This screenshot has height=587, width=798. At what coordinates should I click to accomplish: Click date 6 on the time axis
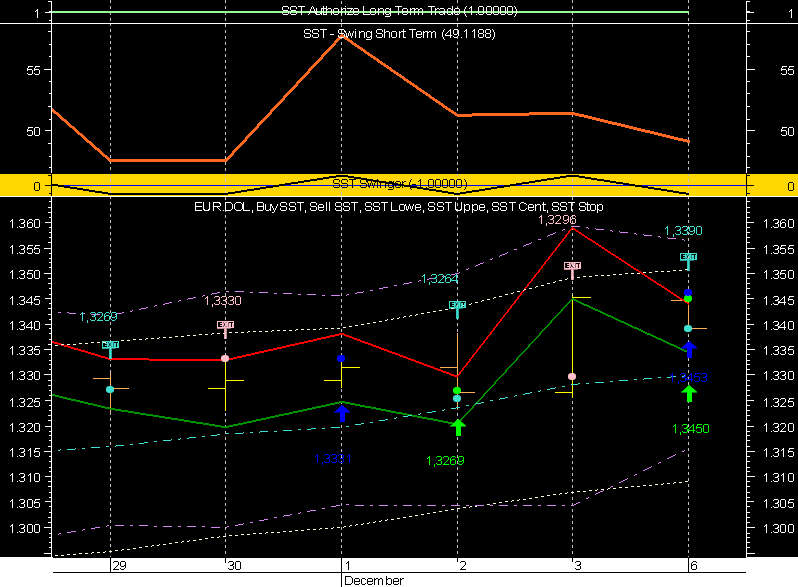tap(694, 566)
